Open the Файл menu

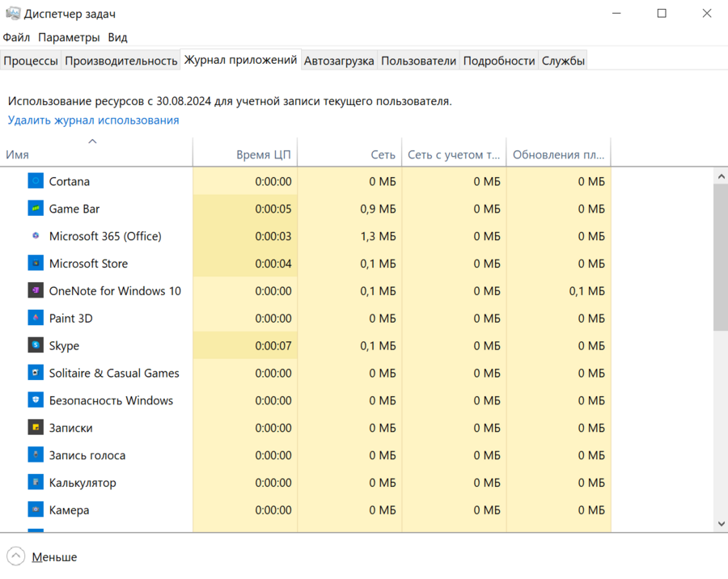(16, 37)
